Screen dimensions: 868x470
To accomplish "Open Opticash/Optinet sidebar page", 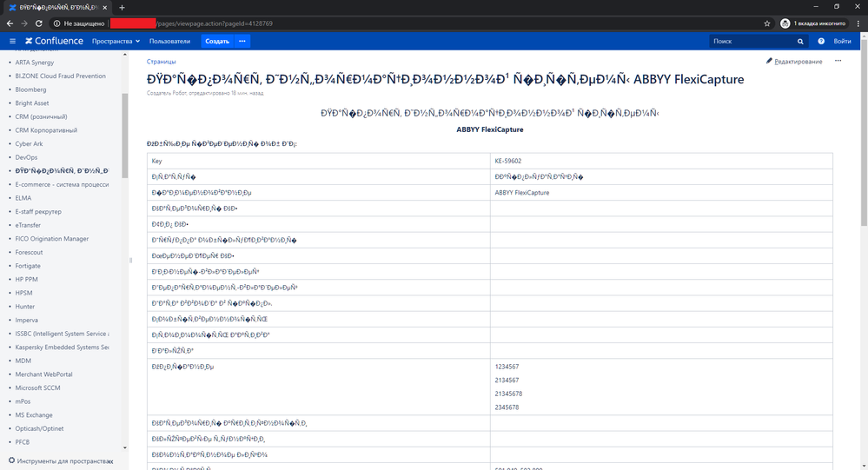I will tap(39, 428).
